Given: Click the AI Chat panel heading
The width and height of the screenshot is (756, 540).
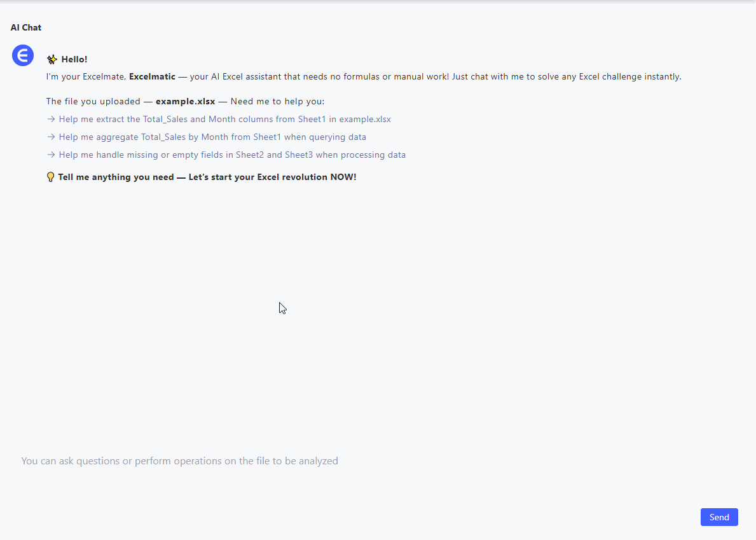Looking at the screenshot, I should [x=26, y=28].
